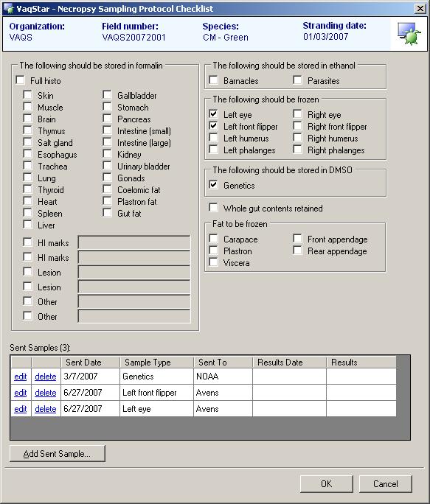
Task: Click the Add Sent Sample button
Action: (x=58, y=454)
